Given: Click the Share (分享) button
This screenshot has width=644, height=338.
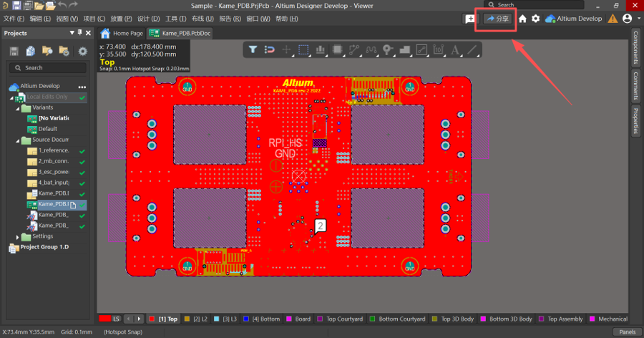Looking at the screenshot, I should point(498,19).
